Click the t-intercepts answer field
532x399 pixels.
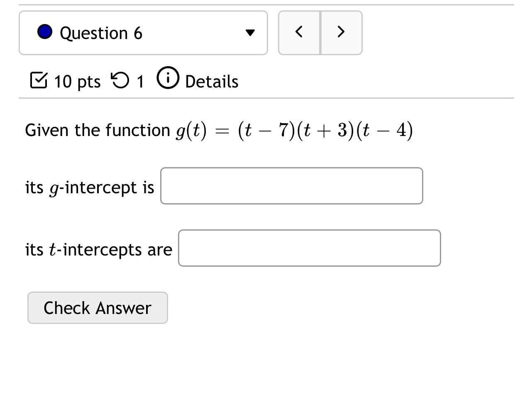pos(309,248)
